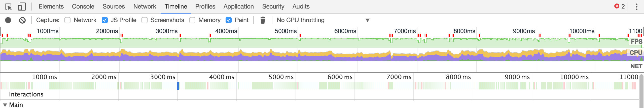Disable the Paint capture checkbox

pos(229,20)
